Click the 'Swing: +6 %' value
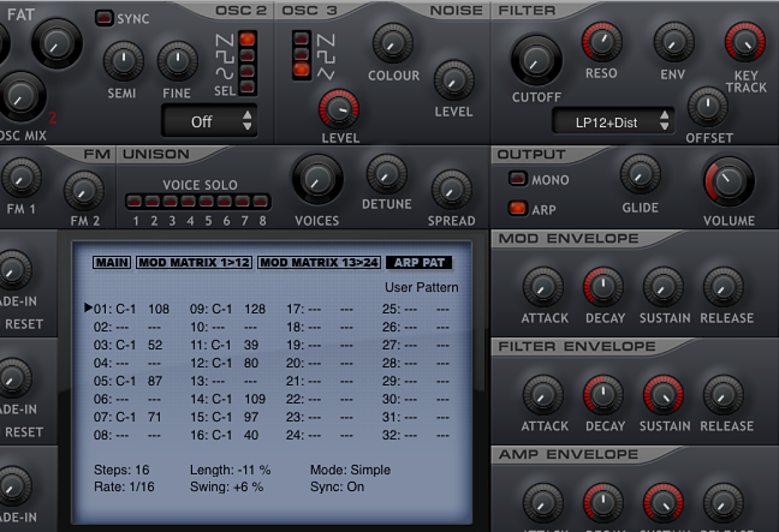This screenshot has height=532, width=779. click(226, 487)
